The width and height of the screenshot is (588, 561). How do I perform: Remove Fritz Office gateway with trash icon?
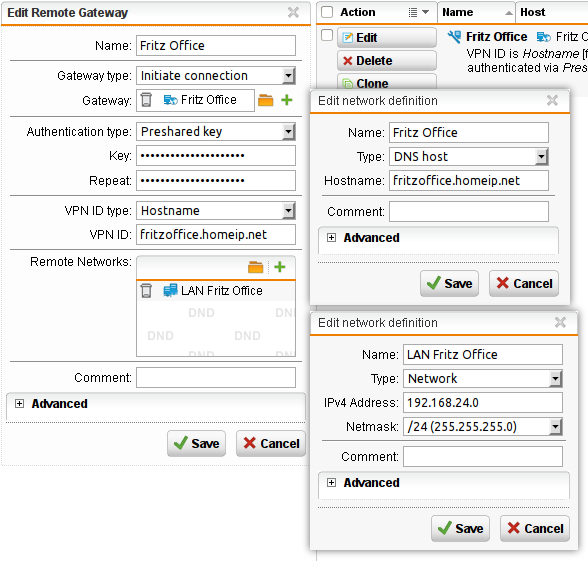click(146, 100)
